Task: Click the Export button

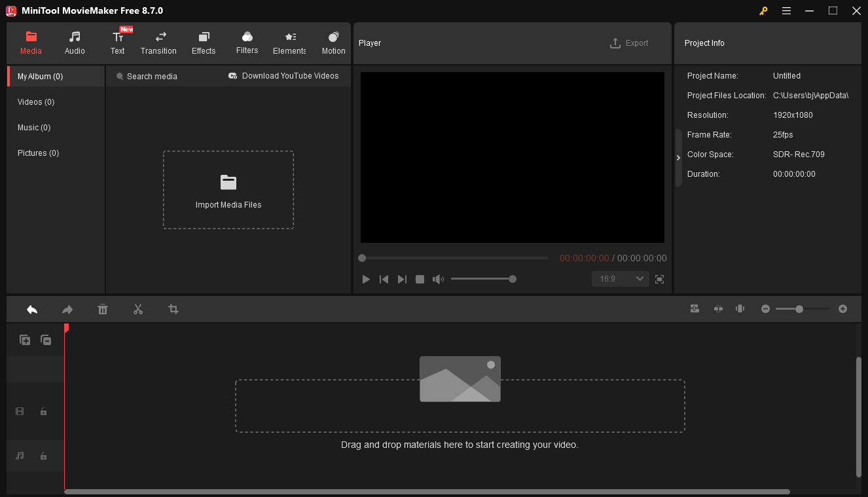Action: (x=629, y=43)
